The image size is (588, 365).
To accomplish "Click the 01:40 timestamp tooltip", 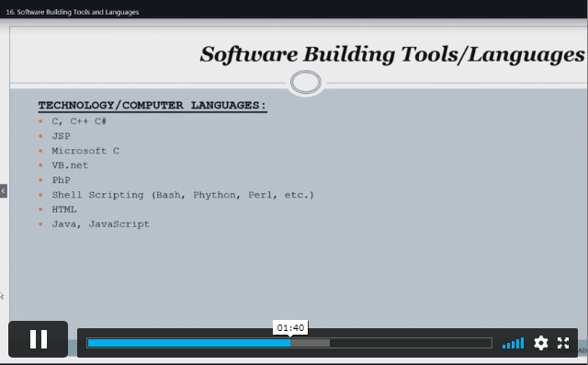I will click(290, 328).
